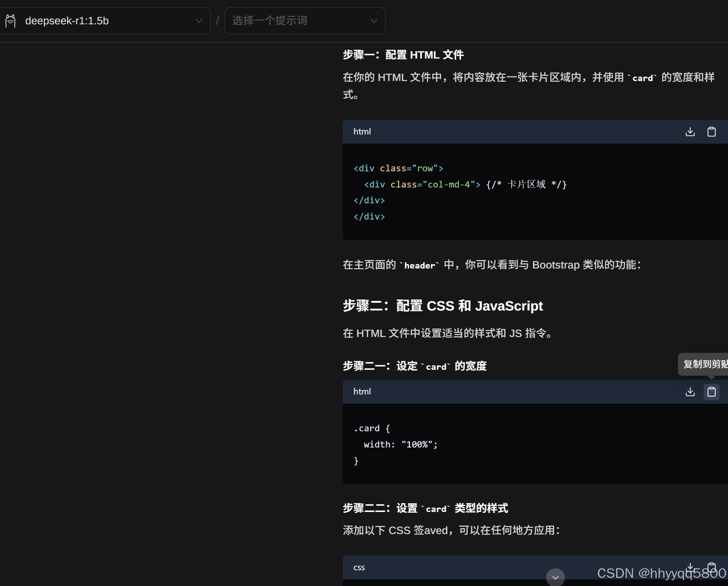Download the css code block

coord(690,567)
